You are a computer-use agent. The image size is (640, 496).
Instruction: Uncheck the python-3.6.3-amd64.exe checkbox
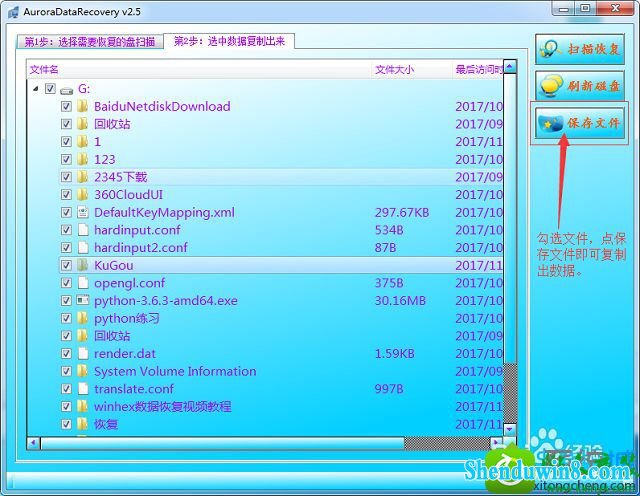tap(66, 300)
